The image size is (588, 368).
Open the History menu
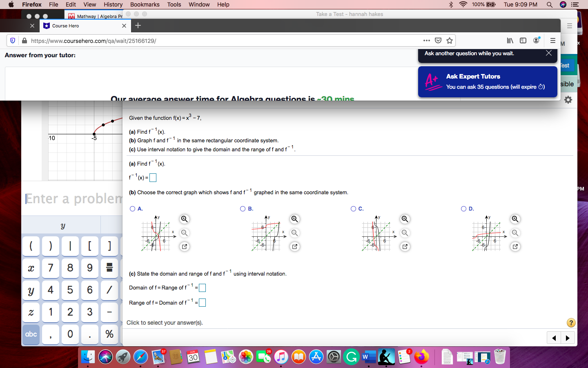(x=113, y=4)
